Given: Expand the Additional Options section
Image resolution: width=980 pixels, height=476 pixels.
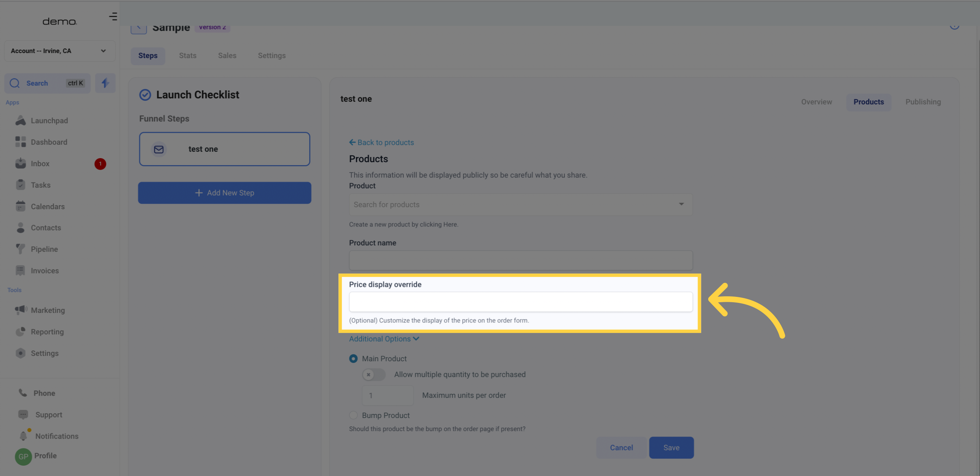Looking at the screenshot, I should coord(384,338).
